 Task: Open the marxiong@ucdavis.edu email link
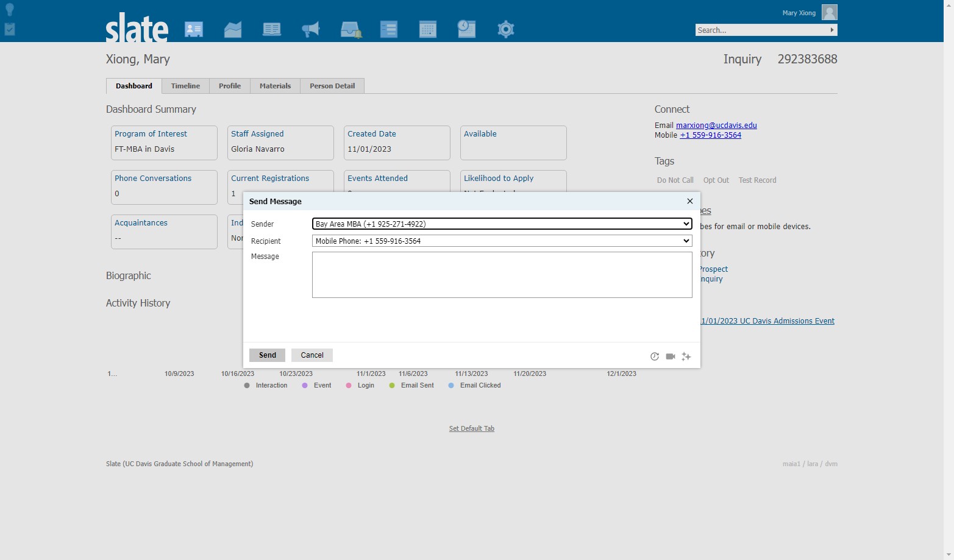(716, 126)
